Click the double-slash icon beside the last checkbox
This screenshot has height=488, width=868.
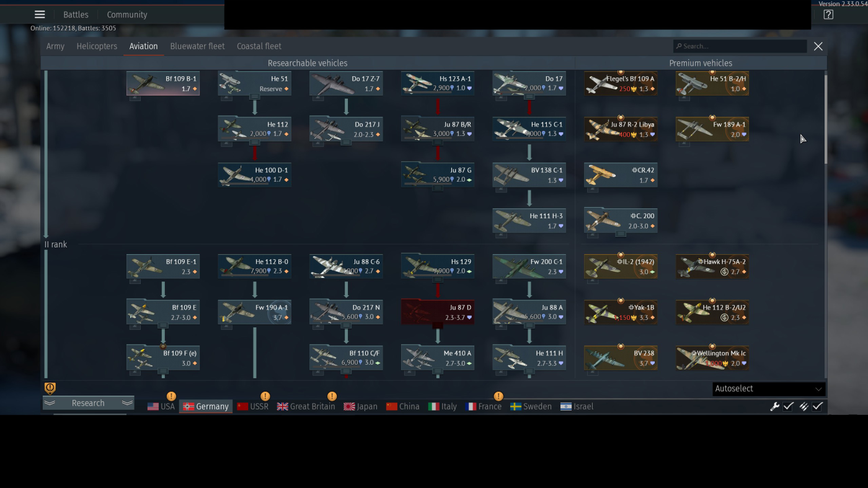(x=804, y=406)
